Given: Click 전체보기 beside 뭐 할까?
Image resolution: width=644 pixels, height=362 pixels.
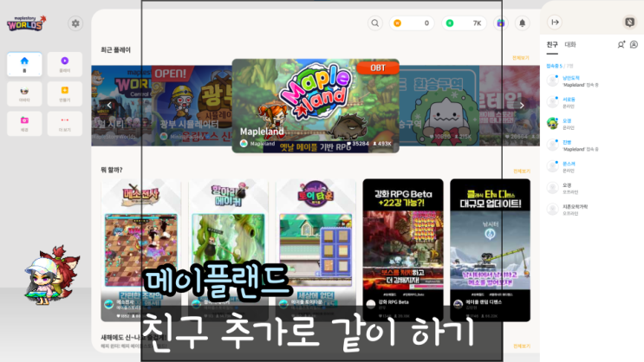Looking at the screenshot, I should (x=522, y=171).
